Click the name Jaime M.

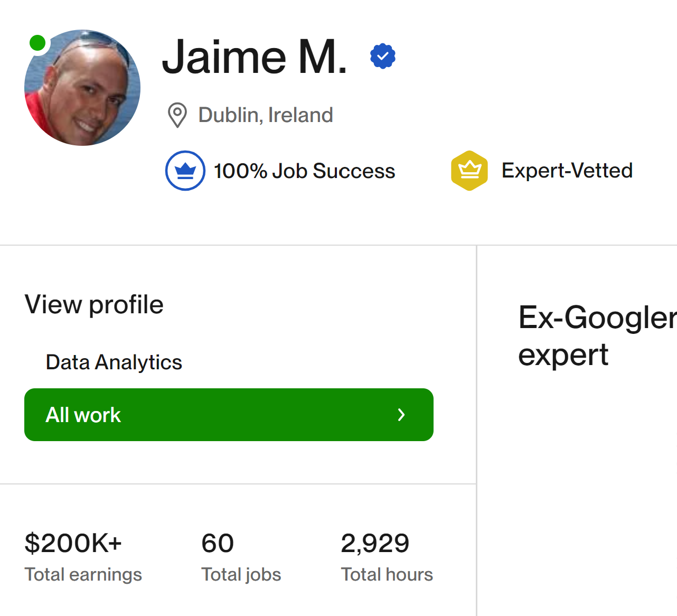[x=254, y=57]
